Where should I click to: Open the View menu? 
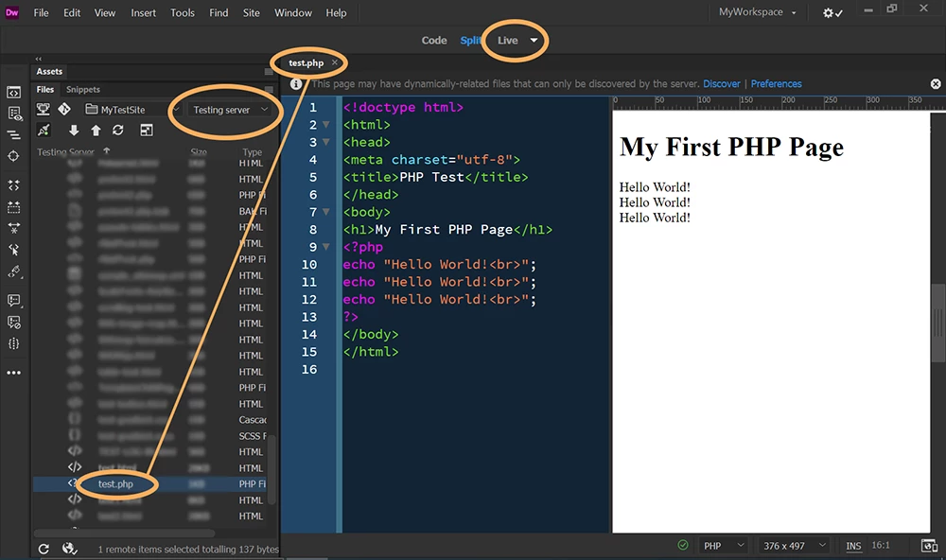click(104, 12)
